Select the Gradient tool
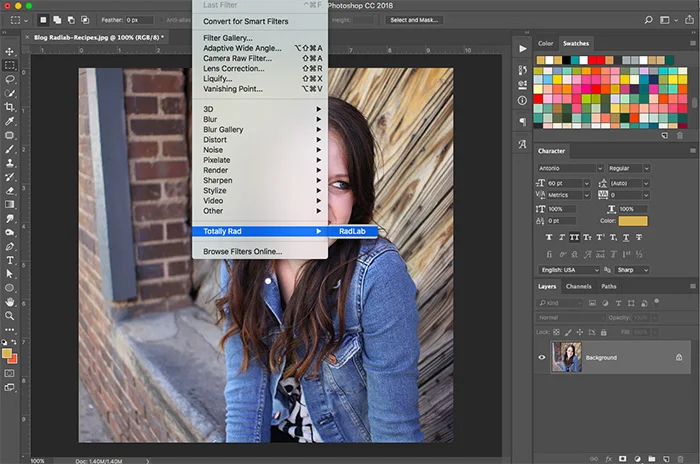 9,205
